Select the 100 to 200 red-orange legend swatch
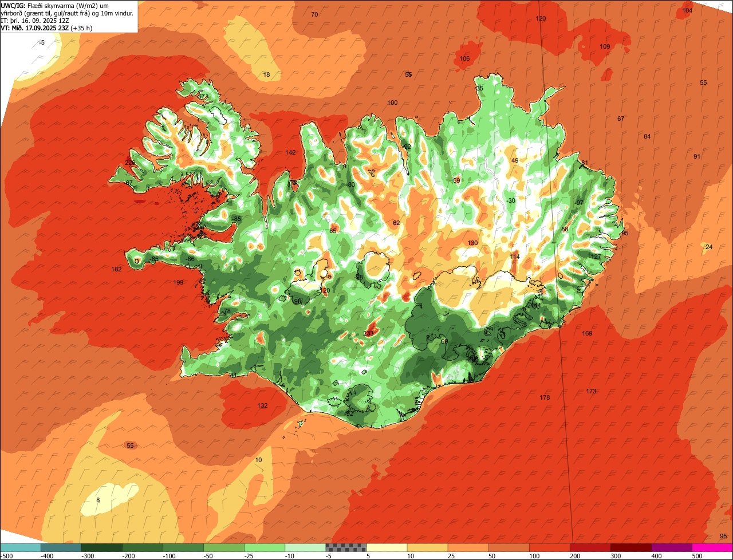Image resolution: width=733 pixels, height=560 pixels. [550, 547]
